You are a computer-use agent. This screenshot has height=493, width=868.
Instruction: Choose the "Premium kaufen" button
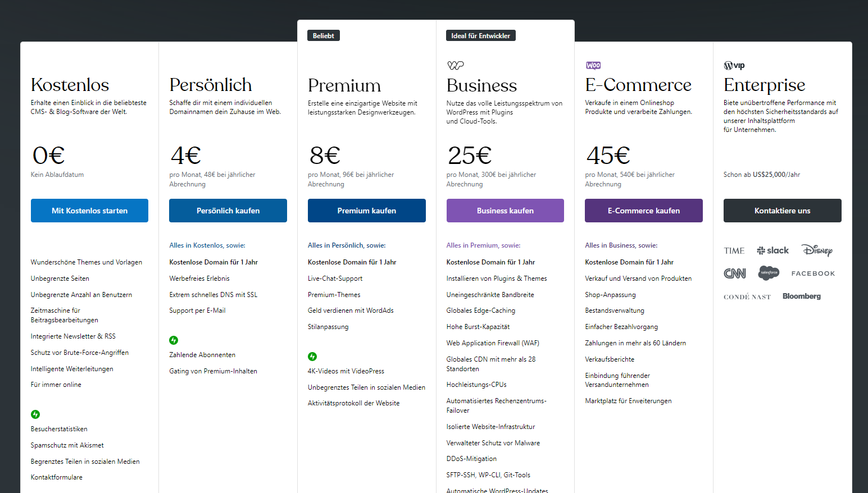(x=367, y=211)
